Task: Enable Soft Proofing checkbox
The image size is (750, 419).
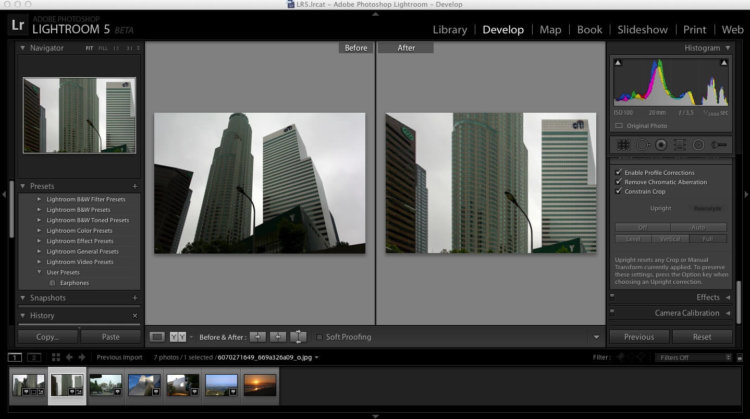Action: pos(320,337)
